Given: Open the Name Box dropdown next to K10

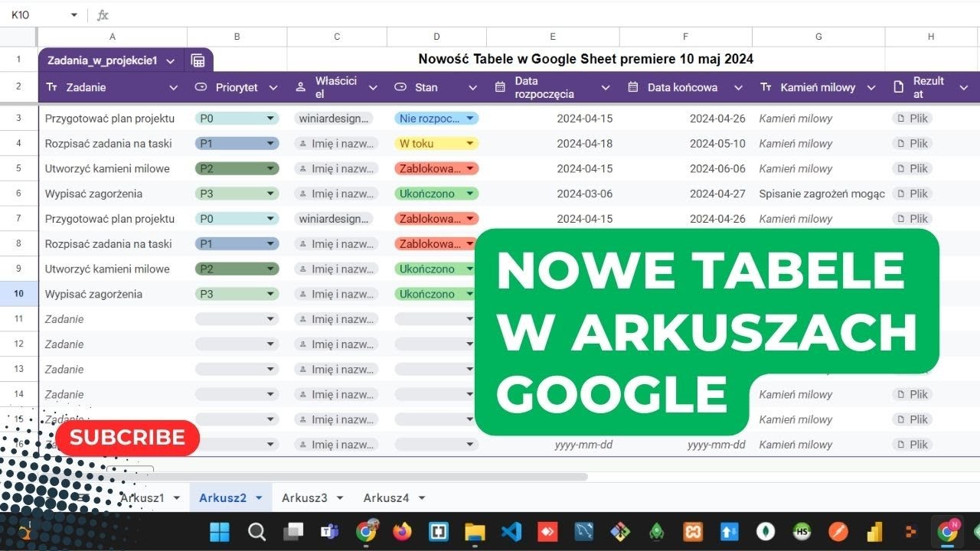Looking at the screenshot, I should 74,15.
